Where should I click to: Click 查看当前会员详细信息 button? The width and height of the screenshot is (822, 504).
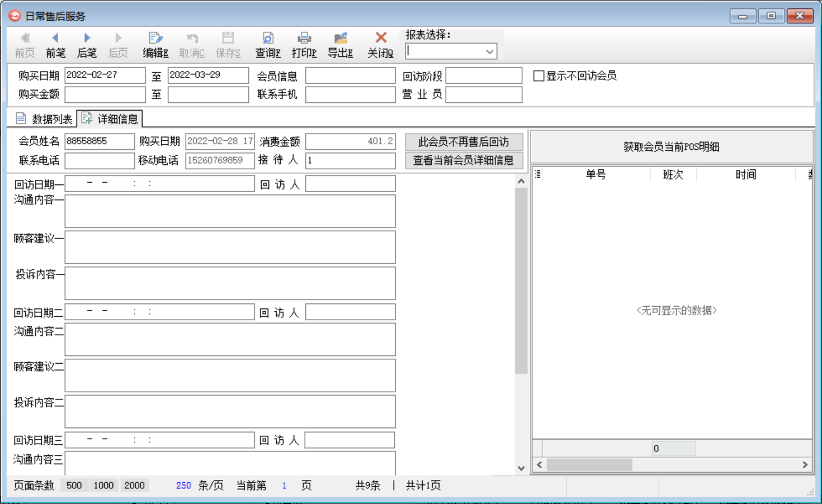tap(464, 160)
